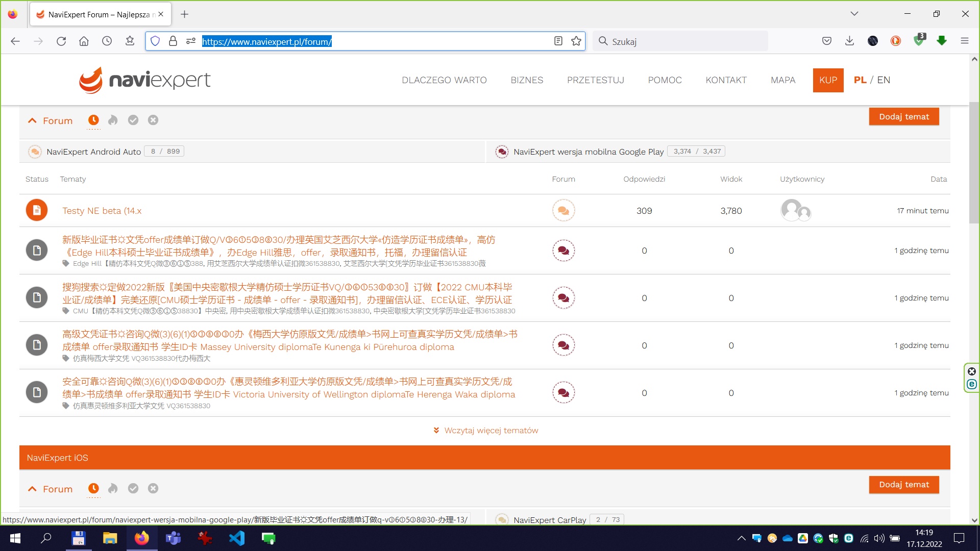Bookmark this page with the star icon
This screenshot has height=551, width=980.
click(576, 41)
